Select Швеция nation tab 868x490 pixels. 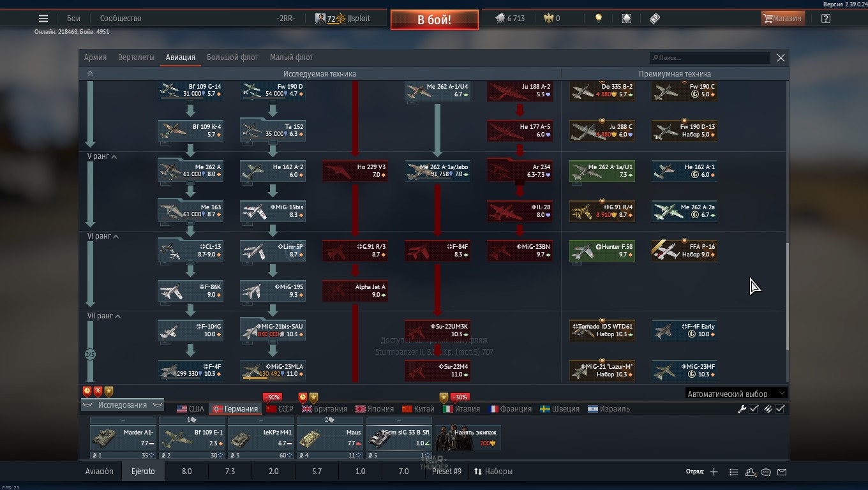(560, 409)
